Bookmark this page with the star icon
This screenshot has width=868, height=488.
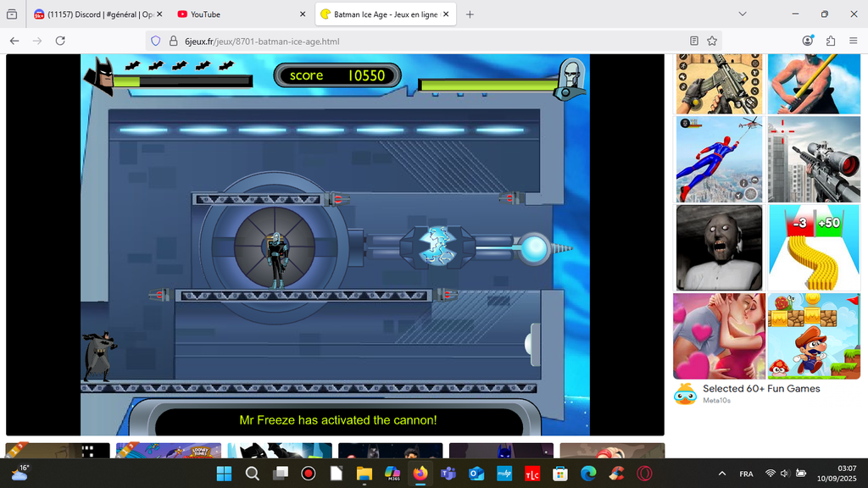pyautogui.click(x=712, y=41)
